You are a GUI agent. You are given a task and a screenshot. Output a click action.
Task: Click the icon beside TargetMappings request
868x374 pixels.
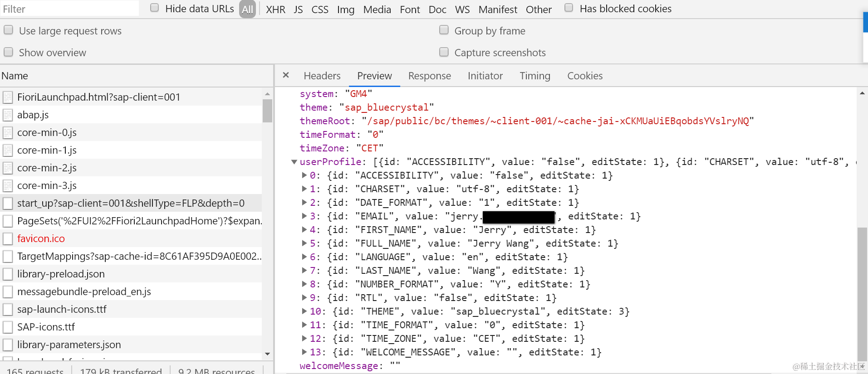tap(8, 257)
